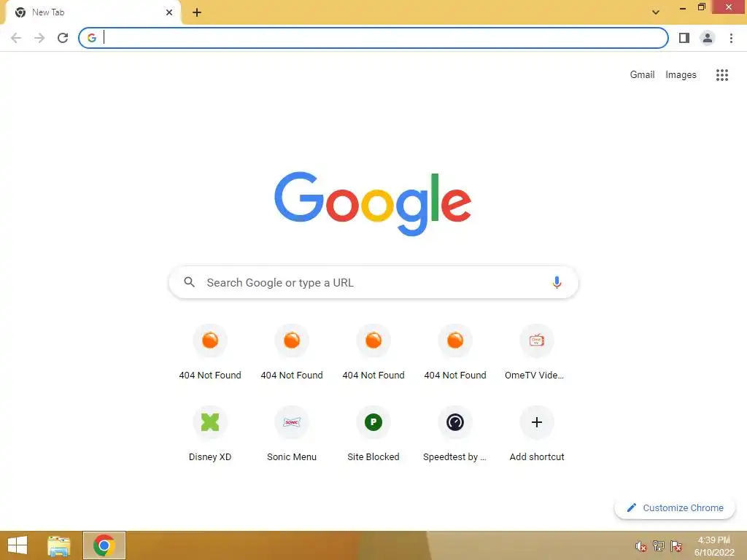Go back using the Back arrow

pos(16,38)
